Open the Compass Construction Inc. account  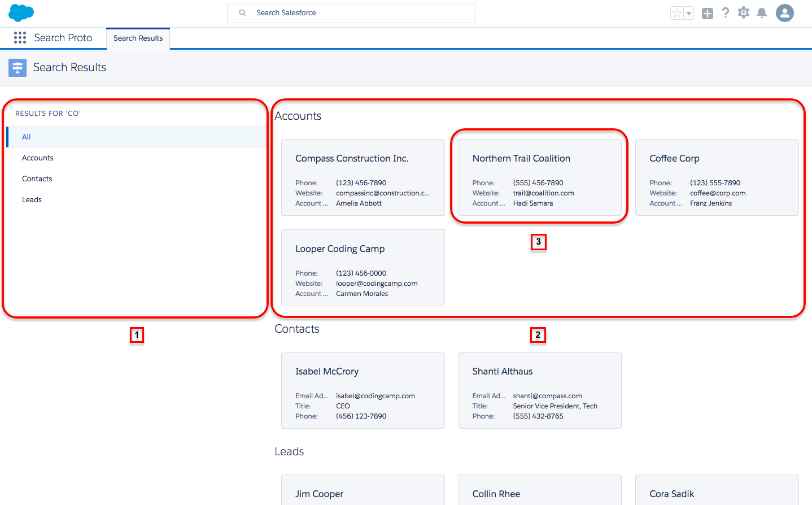(x=352, y=159)
